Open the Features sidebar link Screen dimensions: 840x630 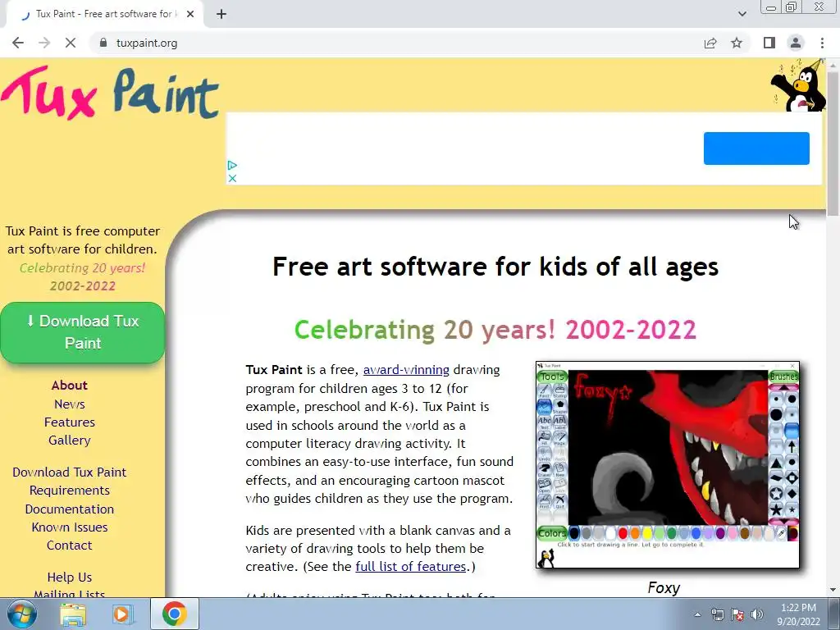70,422
